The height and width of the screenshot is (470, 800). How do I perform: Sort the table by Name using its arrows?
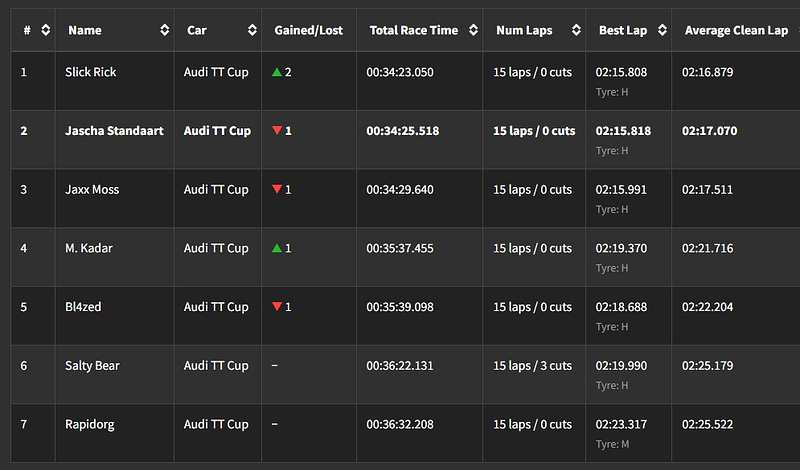[164, 31]
